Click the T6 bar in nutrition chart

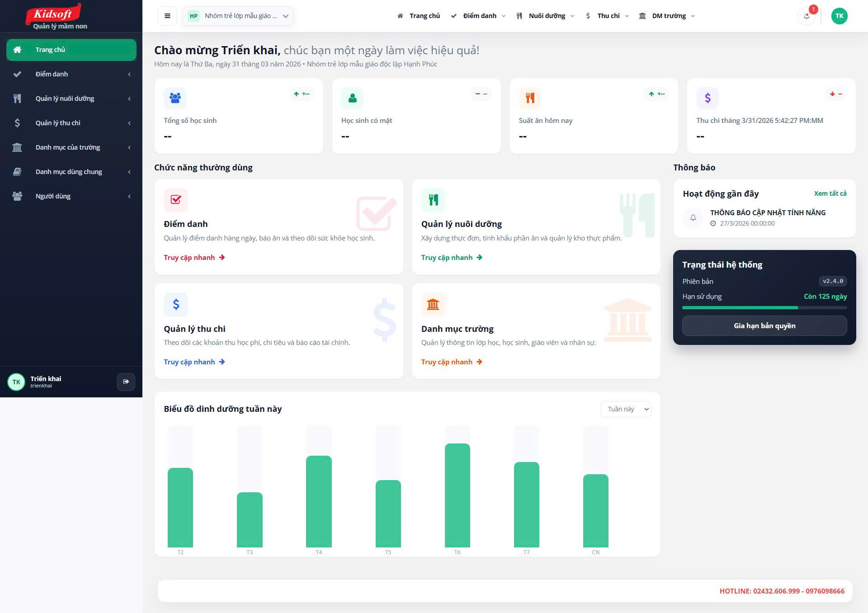click(x=457, y=495)
